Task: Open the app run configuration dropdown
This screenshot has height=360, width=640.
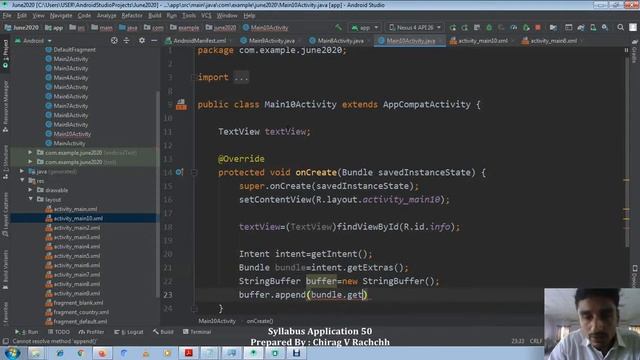Action: point(365,28)
